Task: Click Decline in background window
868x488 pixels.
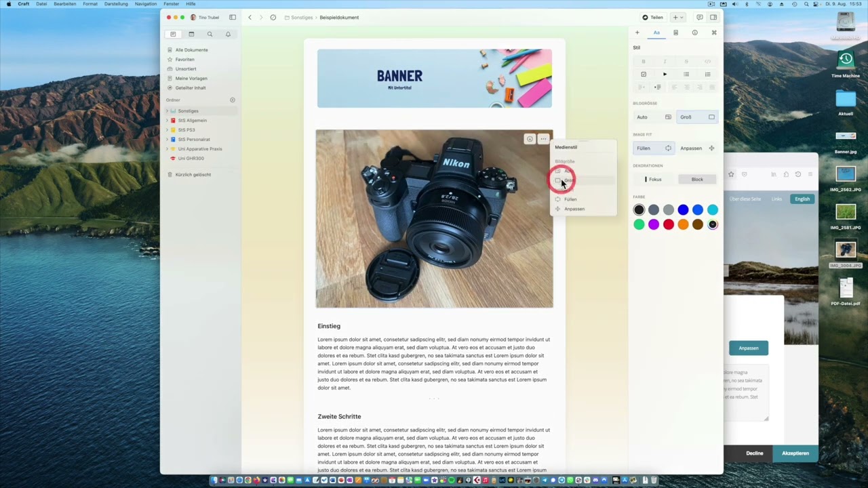Action: [x=755, y=453]
